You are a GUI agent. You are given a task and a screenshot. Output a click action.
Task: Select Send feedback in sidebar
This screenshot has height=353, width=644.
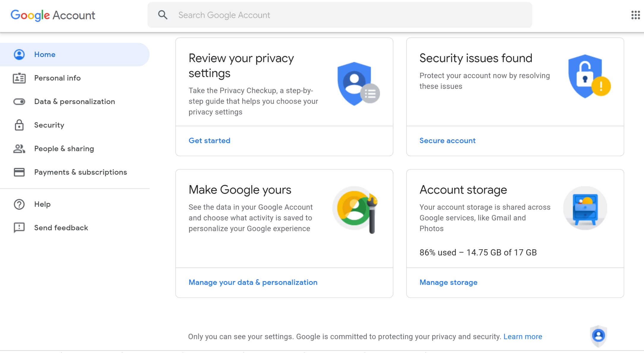(75, 228)
